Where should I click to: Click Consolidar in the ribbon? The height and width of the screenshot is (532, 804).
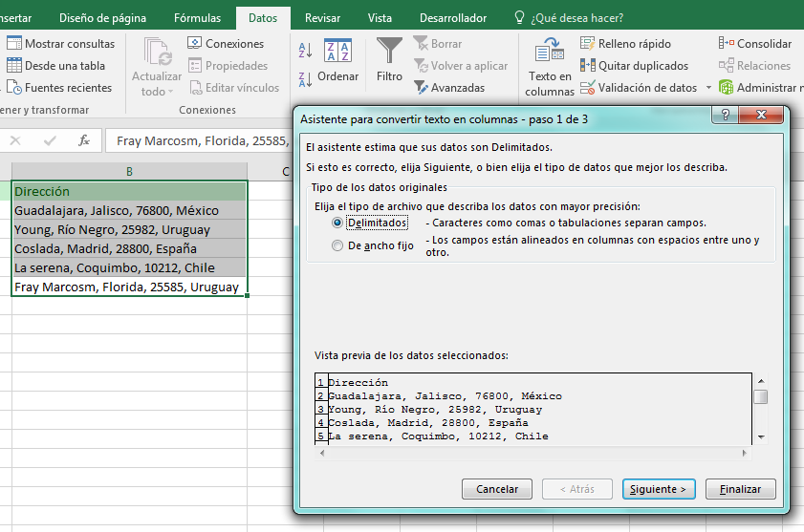[755, 44]
